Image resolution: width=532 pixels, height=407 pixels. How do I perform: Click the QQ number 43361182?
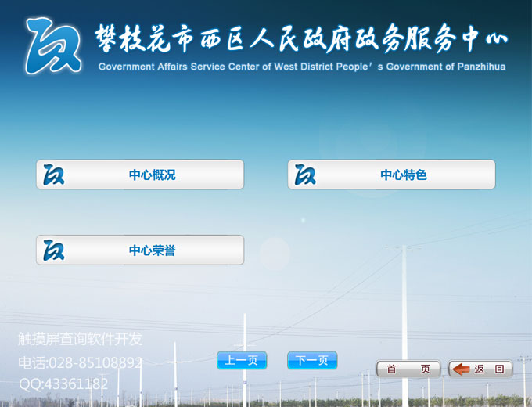tap(77, 384)
